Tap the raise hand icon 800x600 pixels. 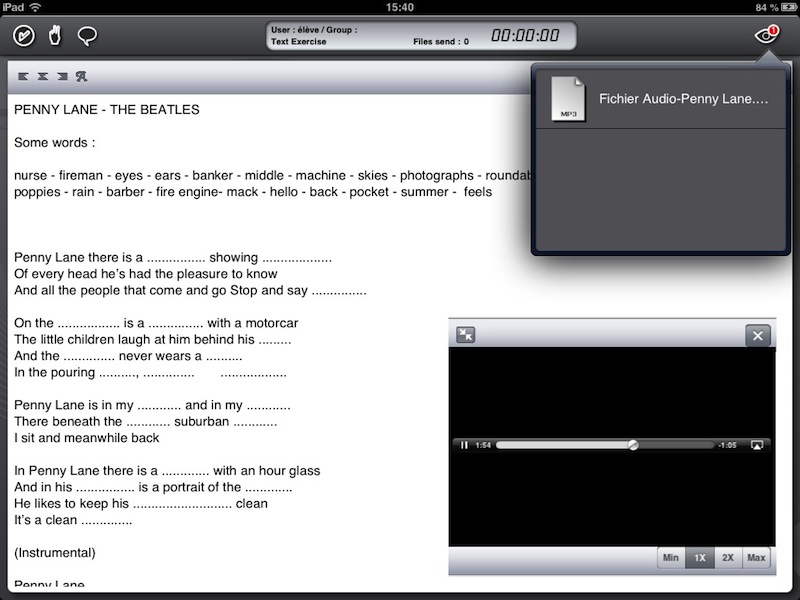pos(55,37)
